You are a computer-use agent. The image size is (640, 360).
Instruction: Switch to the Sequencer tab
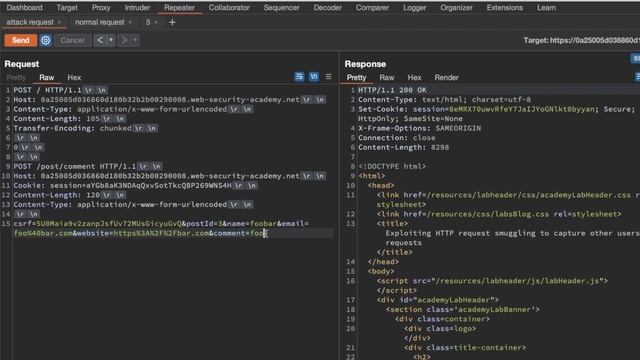point(281,8)
